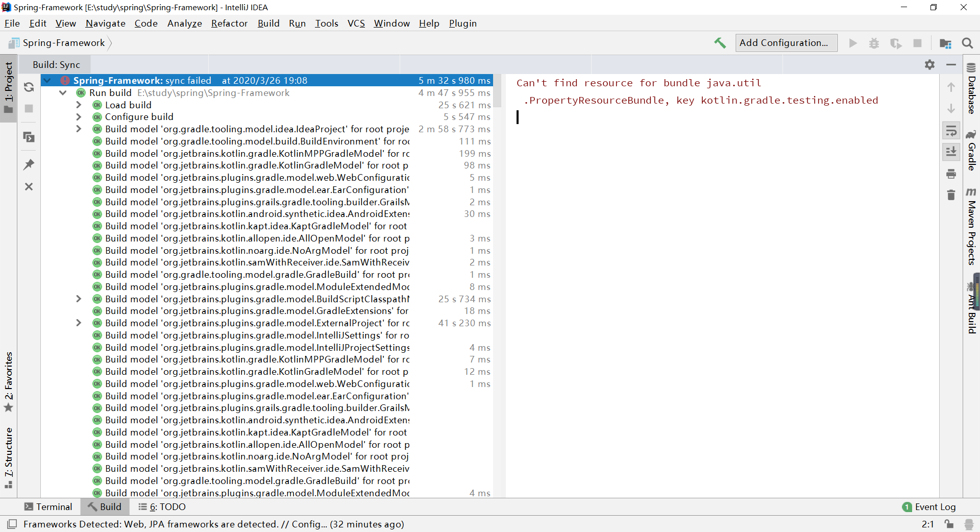Toggle Scroll to End in console
Image resolution: width=980 pixels, height=532 pixels.
951,152
